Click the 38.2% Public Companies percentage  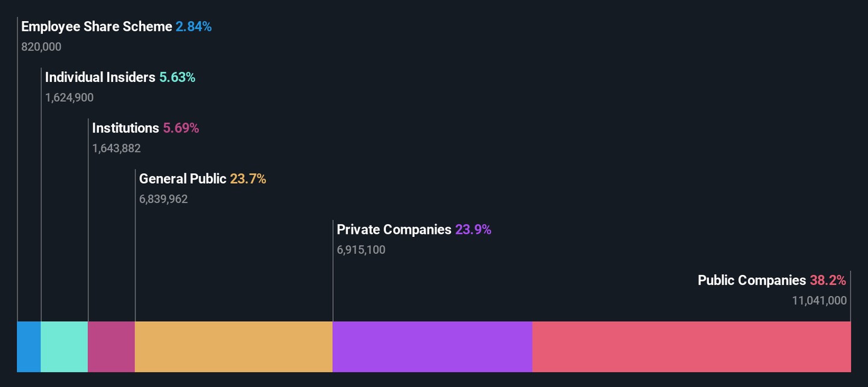click(828, 280)
